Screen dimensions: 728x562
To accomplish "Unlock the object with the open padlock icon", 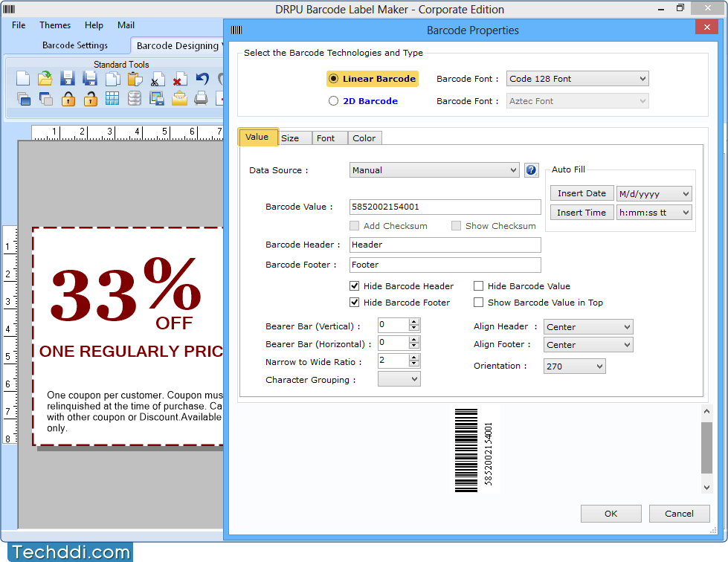I will point(90,98).
